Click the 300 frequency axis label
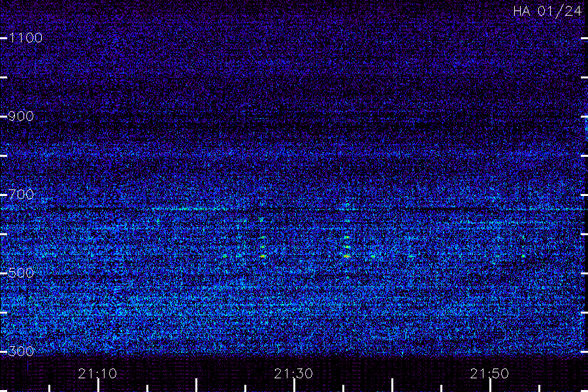This screenshot has height=392, width=588. pos(21,351)
